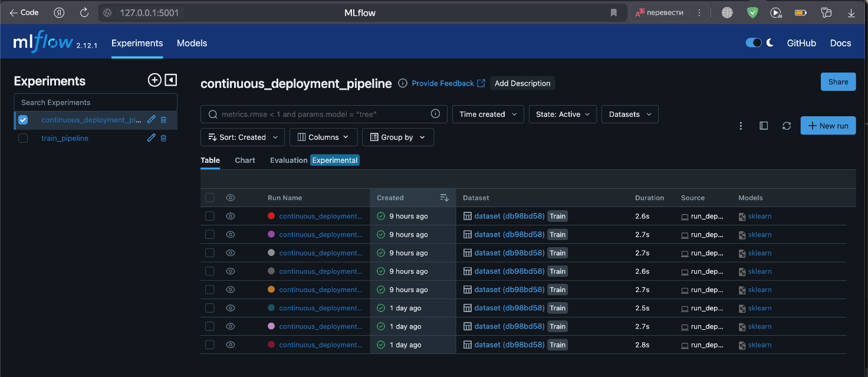The image size is (868, 377).
Task: Click the side panel layout icon near New run
Action: (x=764, y=125)
